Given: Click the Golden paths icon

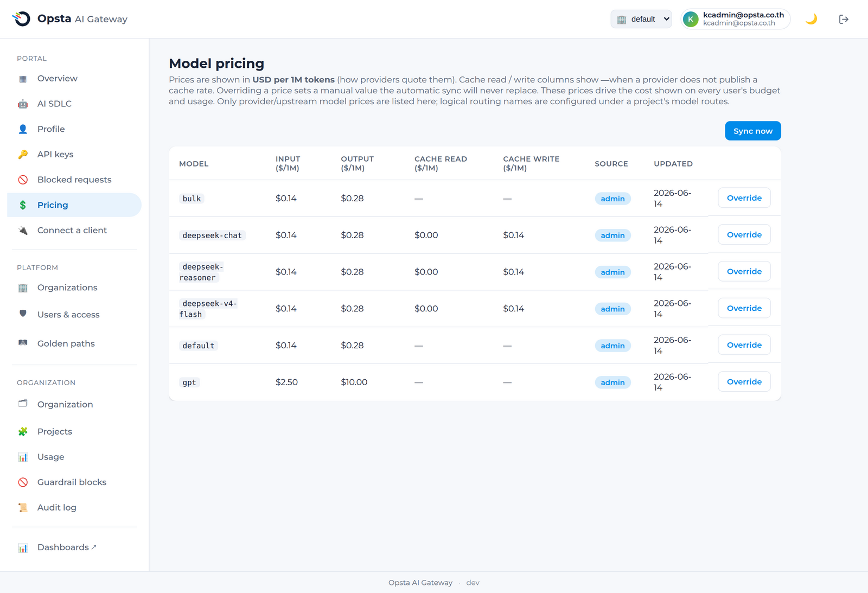Looking at the screenshot, I should click(23, 342).
